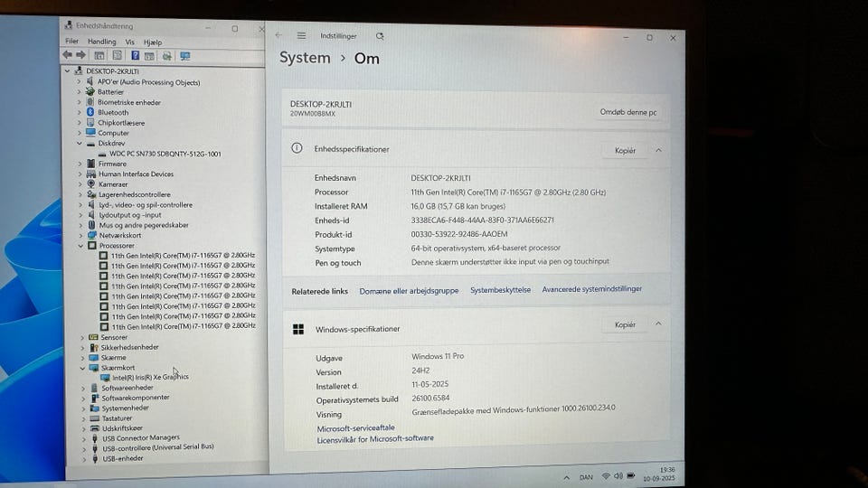Open the Vis menu
868x488 pixels.
pos(129,42)
